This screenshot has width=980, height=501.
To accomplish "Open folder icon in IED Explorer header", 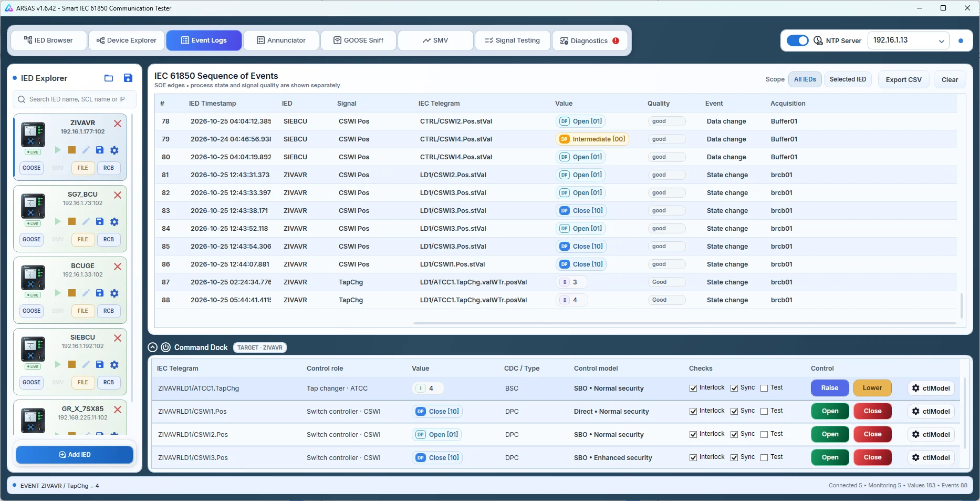I will [109, 78].
